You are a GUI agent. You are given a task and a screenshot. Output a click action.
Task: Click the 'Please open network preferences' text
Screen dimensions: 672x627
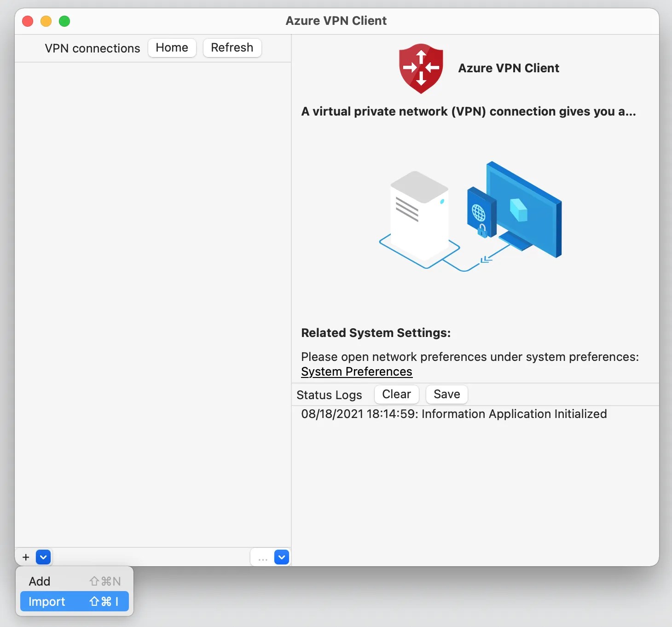(470, 357)
